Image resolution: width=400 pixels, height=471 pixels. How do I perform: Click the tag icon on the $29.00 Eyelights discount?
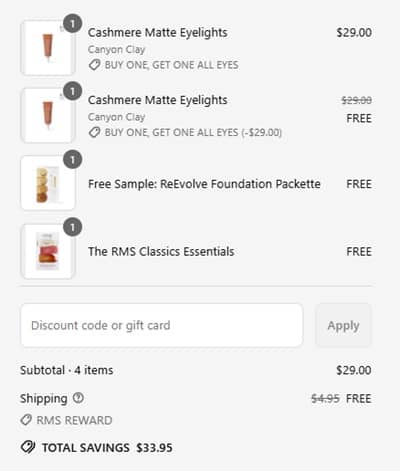coord(94,65)
